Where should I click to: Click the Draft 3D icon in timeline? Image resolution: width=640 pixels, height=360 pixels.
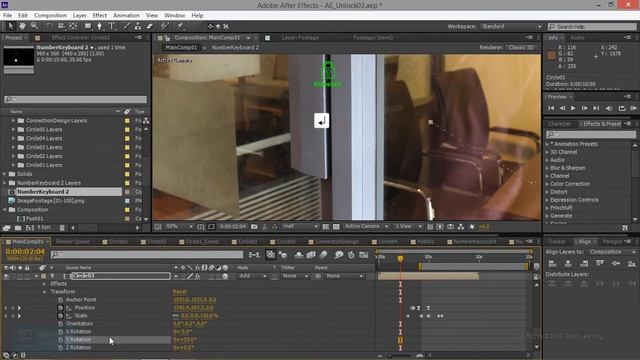[x=283, y=255]
